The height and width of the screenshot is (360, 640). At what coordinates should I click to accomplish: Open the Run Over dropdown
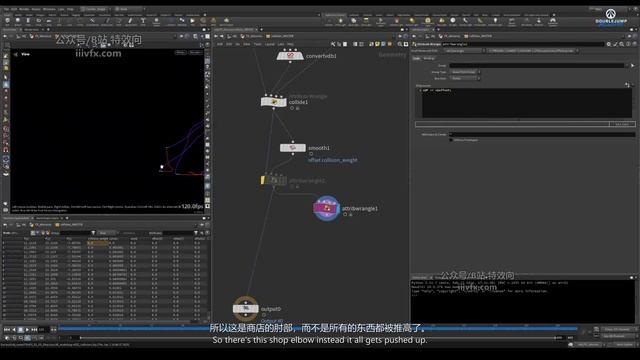coord(464,78)
